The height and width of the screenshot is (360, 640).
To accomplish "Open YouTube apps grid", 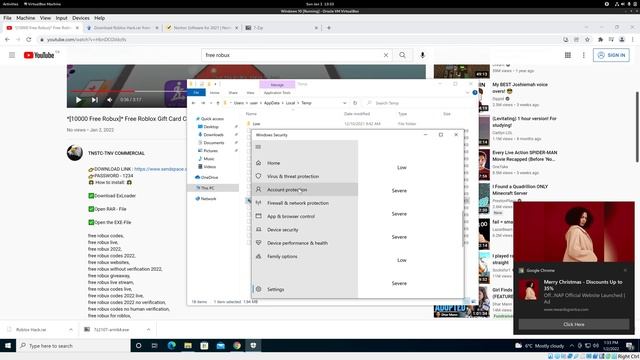I will 568,55.
